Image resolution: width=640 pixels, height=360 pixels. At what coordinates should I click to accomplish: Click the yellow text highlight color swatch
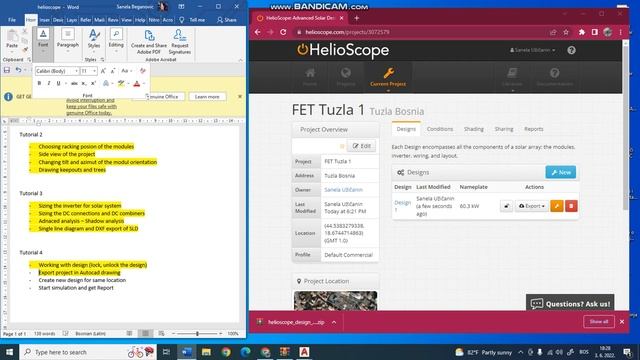pos(121,83)
